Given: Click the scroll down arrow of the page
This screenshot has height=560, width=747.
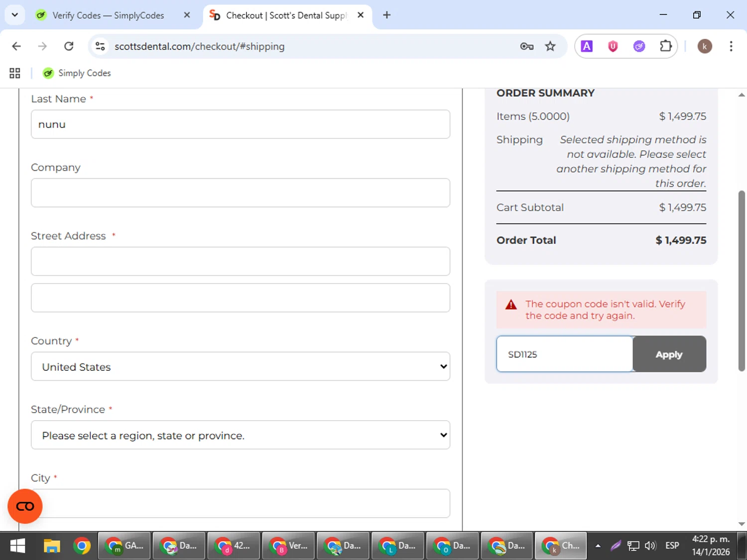Looking at the screenshot, I should [x=742, y=524].
